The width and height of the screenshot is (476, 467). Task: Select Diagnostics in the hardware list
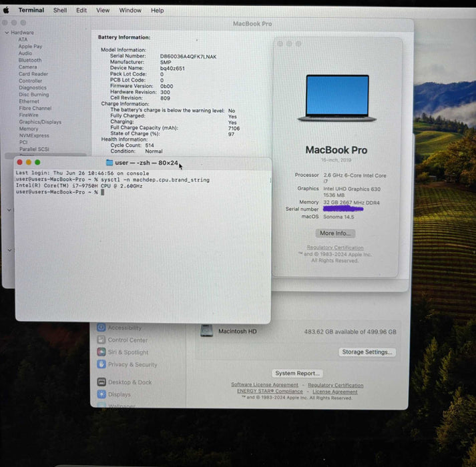coord(33,87)
